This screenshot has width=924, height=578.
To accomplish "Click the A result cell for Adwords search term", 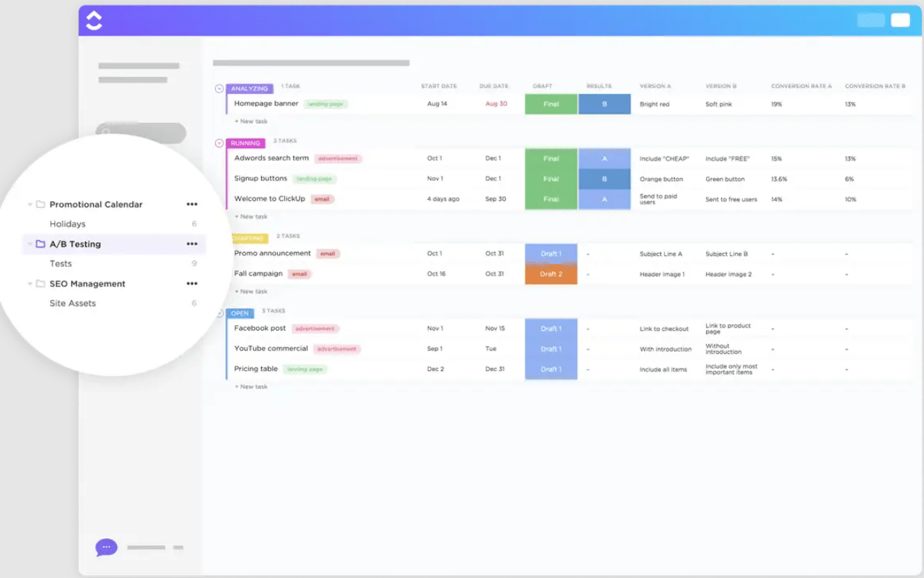I will click(x=604, y=158).
